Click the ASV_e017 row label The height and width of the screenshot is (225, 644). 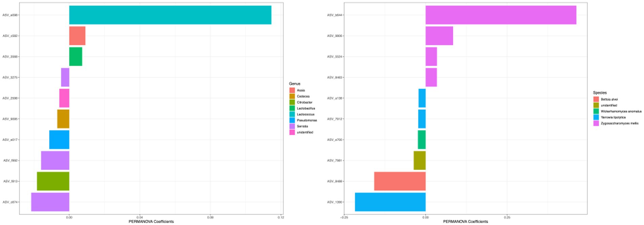tap(10, 140)
